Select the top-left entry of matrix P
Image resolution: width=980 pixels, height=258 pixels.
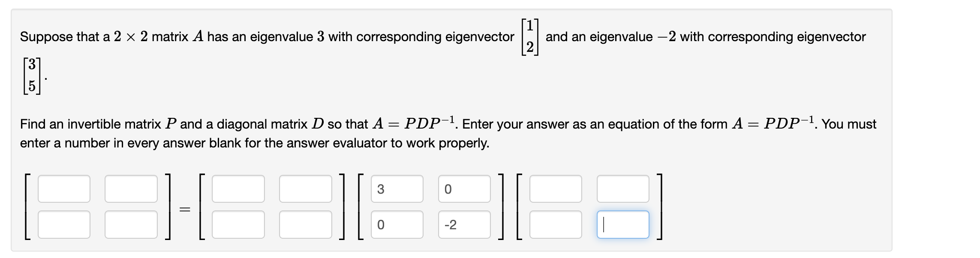tap(238, 189)
